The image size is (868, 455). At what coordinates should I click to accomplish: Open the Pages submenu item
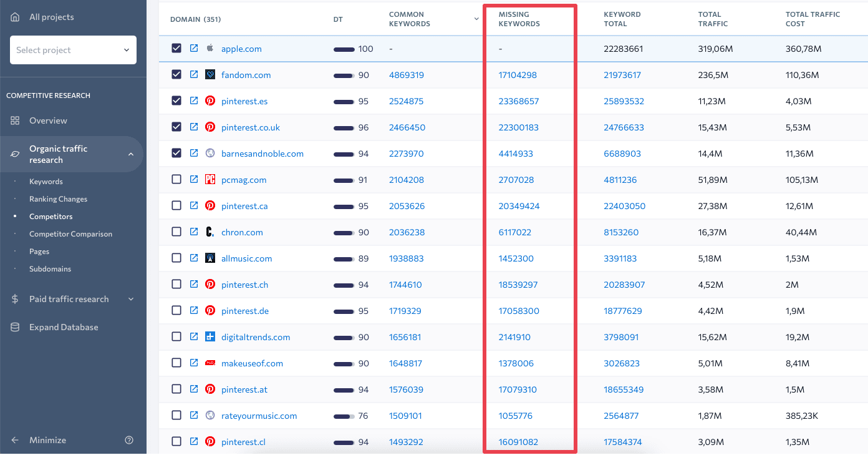(39, 252)
